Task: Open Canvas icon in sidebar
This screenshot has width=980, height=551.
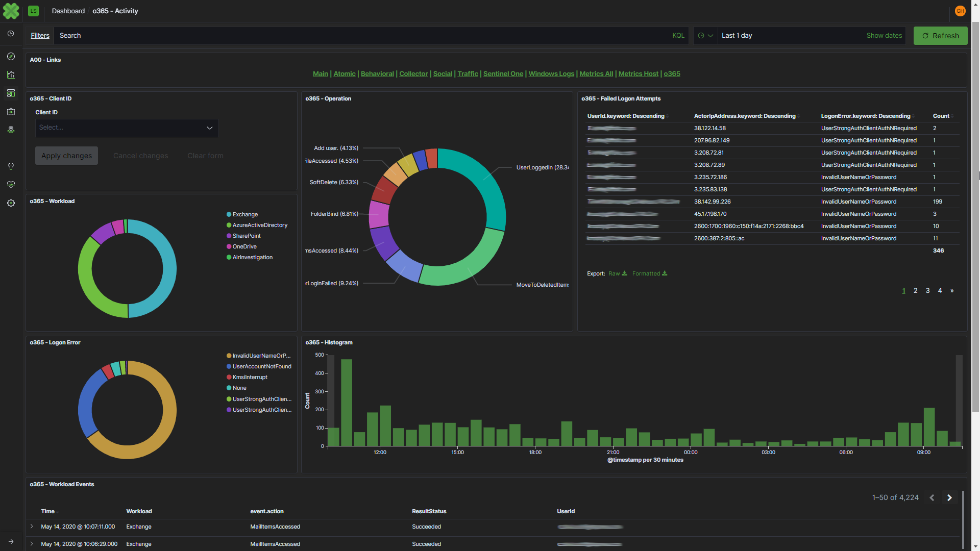Action: (x=11, y=111)
